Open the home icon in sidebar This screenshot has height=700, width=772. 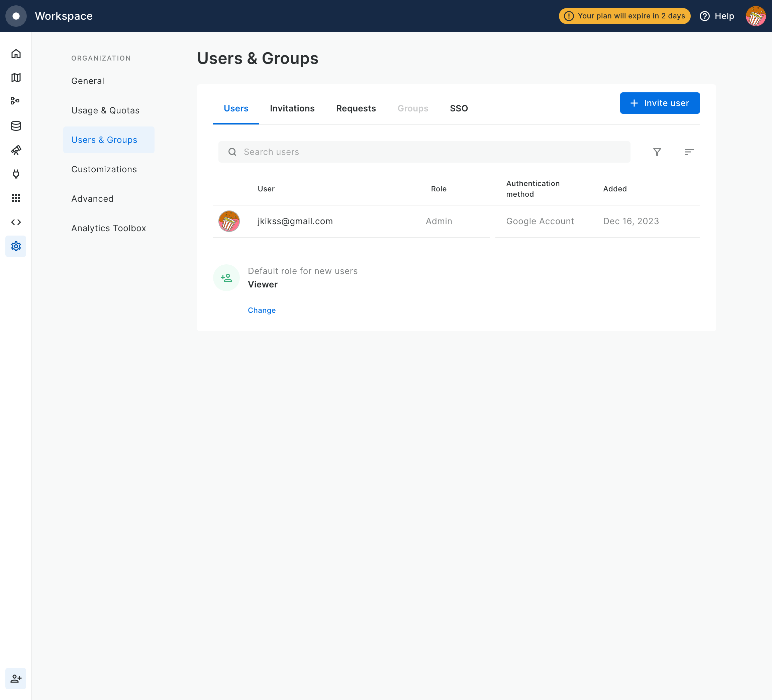[16, 54]
